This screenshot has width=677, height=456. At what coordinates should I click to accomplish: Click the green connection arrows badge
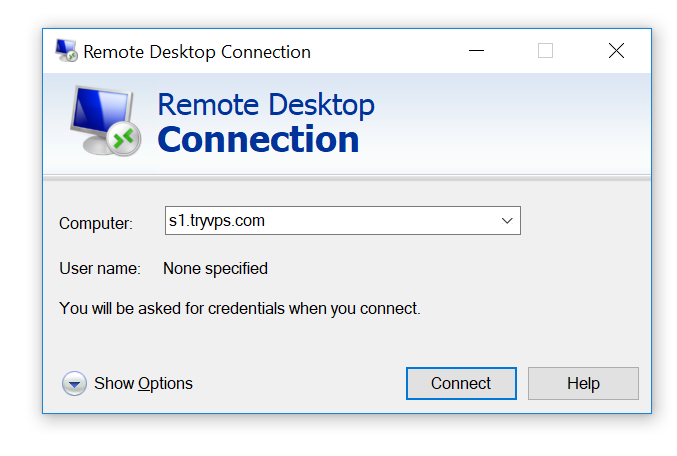click(x=124, y=139)
